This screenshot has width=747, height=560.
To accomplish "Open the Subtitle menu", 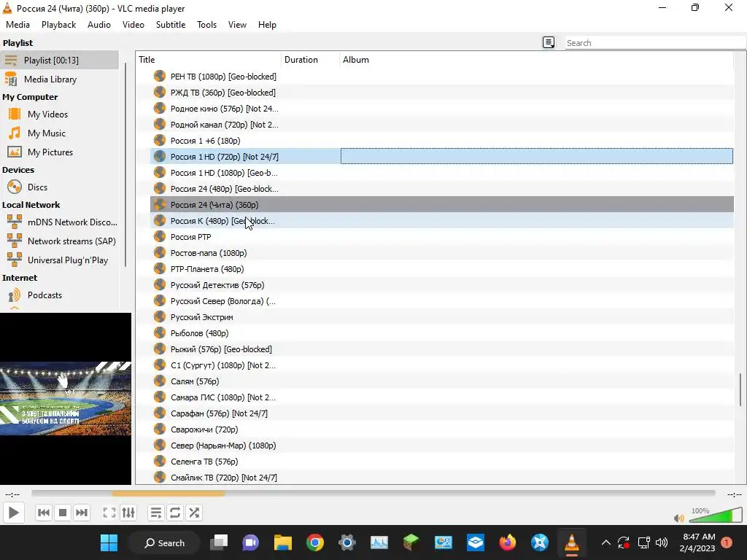I will click(x=171, y=25).
